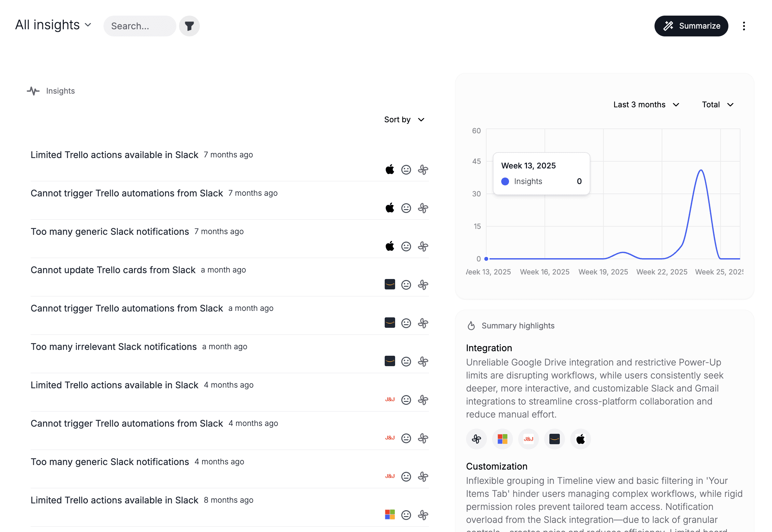Click J&J logo on 4 months ago Limited Trello actions
772x532 pixels.
(x=390, y=399)
